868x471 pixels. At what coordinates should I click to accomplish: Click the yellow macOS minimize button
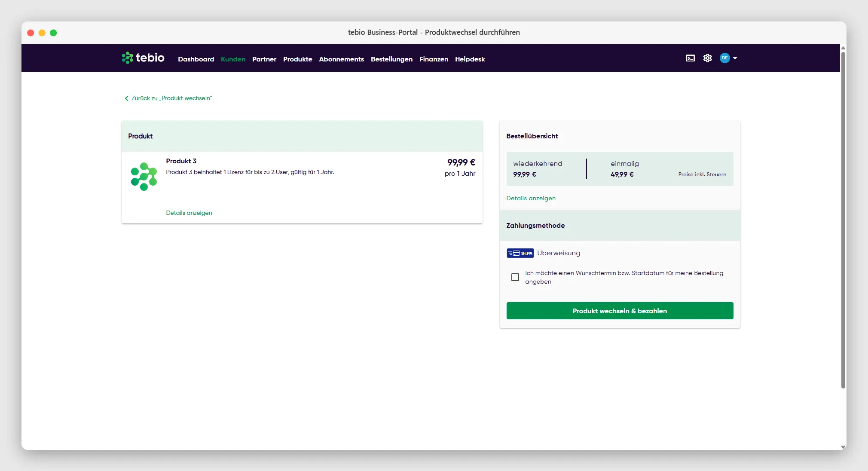click(42, 33)
